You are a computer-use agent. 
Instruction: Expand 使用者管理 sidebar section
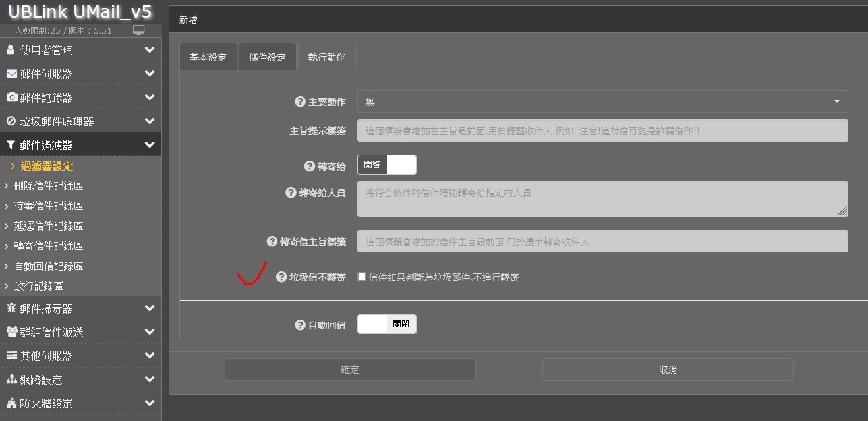[x=80, y=50]
